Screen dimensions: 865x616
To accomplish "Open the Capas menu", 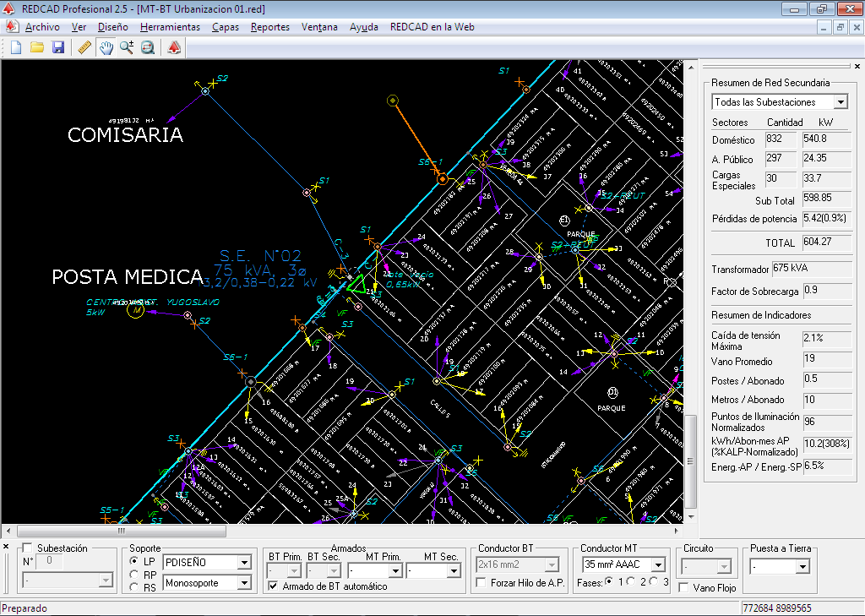I will [x=226, y=27].
